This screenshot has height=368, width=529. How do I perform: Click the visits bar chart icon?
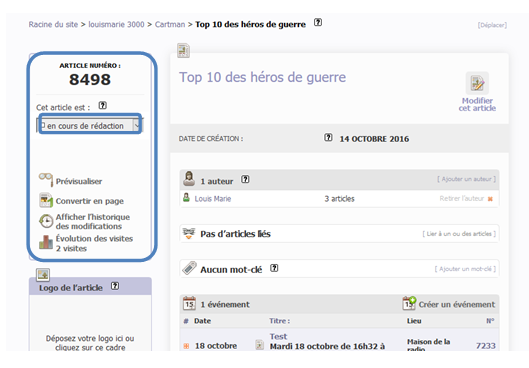coord(46,242)
